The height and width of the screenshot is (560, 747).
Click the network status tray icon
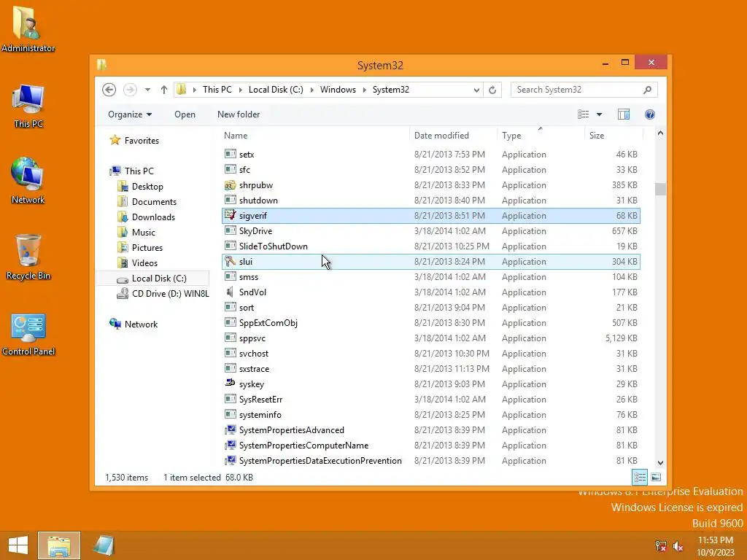coord(661,547)
